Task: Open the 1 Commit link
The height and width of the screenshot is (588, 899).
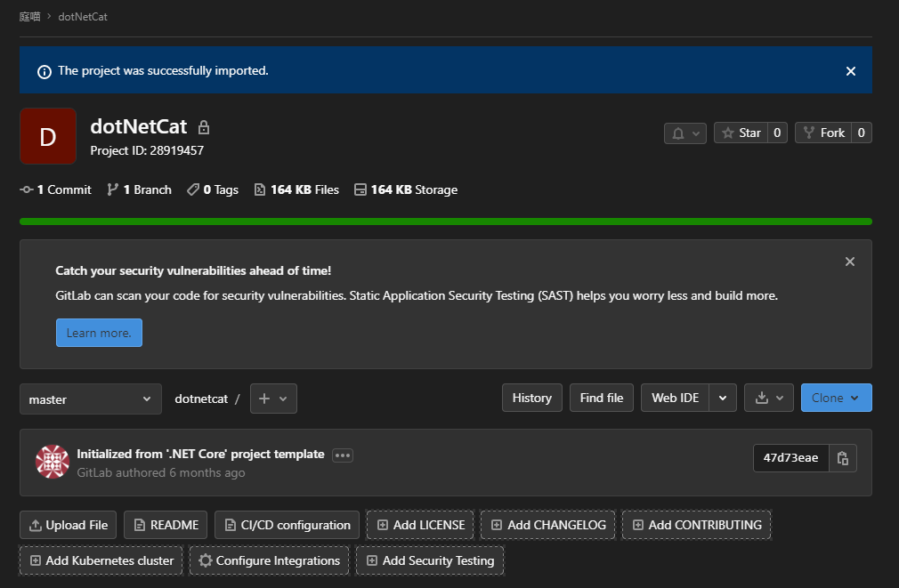Action: (x=56, y=189)
